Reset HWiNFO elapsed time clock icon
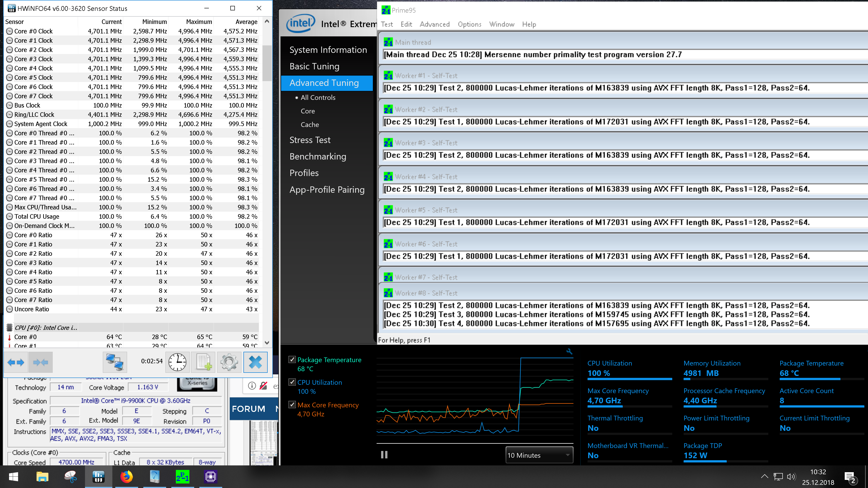868x488 pixels. (x=178, y=362)
